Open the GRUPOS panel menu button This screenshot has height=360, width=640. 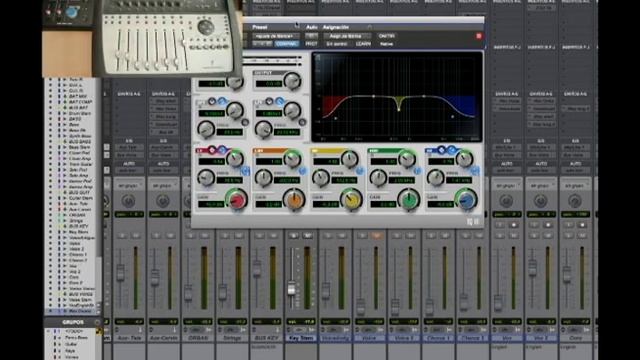point(97,322)
